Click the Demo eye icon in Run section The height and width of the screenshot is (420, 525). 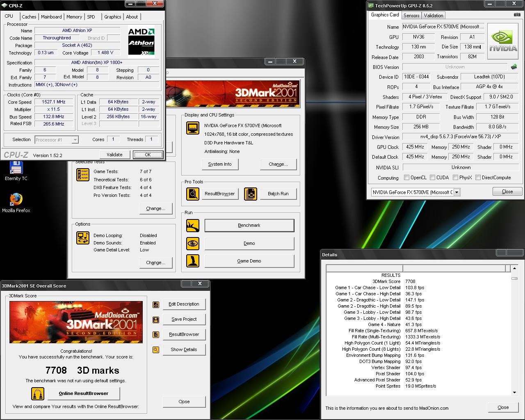193,243
